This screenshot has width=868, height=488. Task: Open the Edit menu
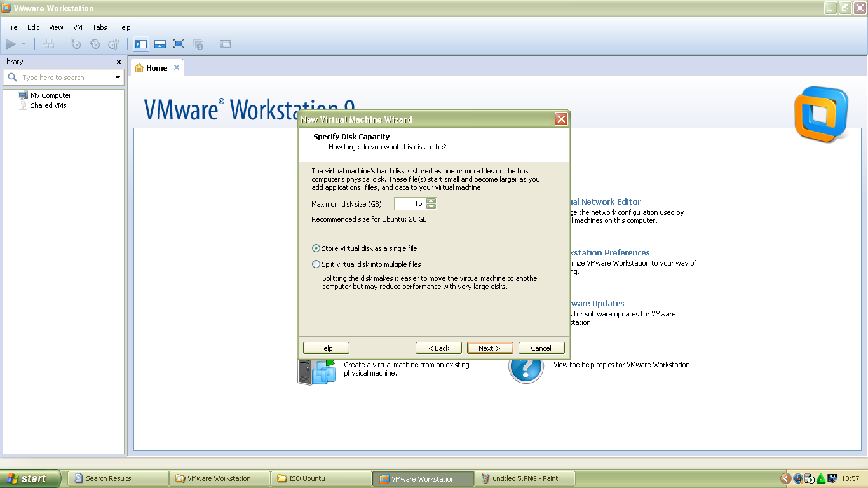click(33, 27)
